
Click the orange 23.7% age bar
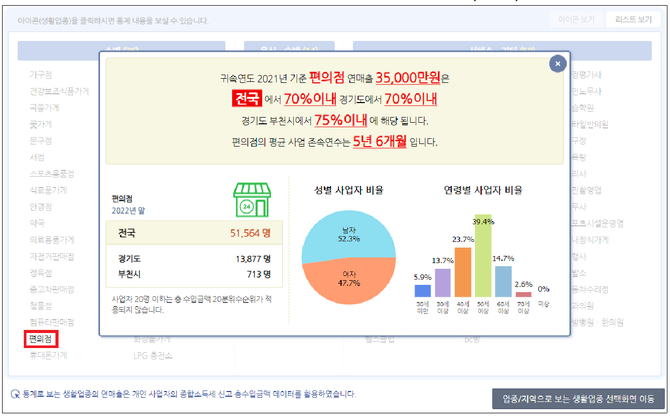[462, 272]
